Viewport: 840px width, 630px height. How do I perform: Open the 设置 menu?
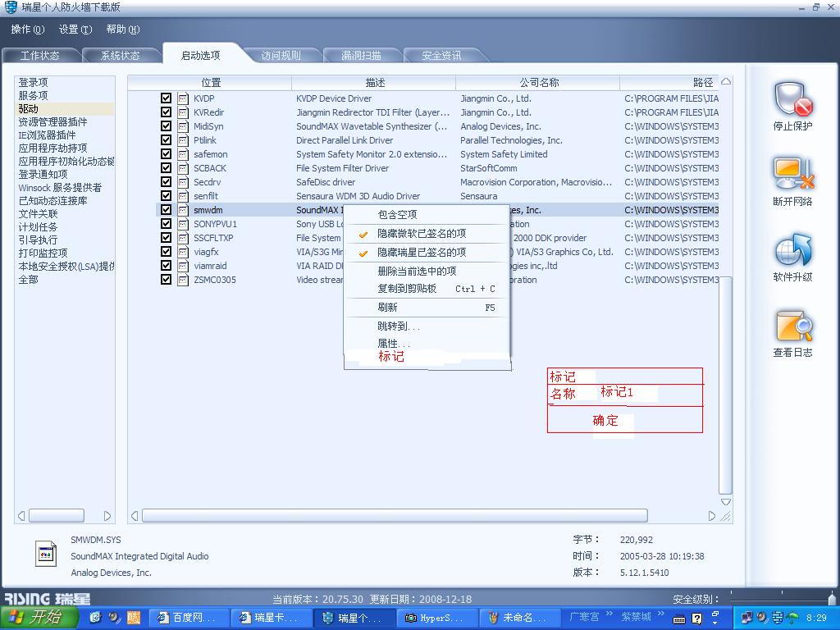pyautogui.click(x=75, y=30)
